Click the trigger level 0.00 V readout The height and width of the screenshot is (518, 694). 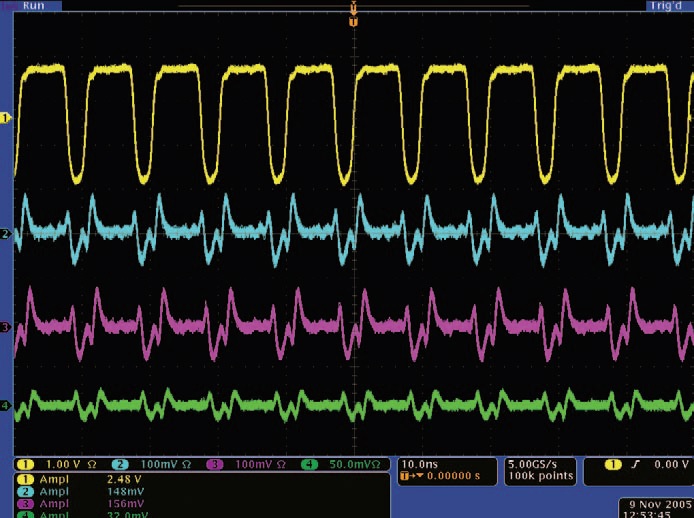click(x=664, y=465)
